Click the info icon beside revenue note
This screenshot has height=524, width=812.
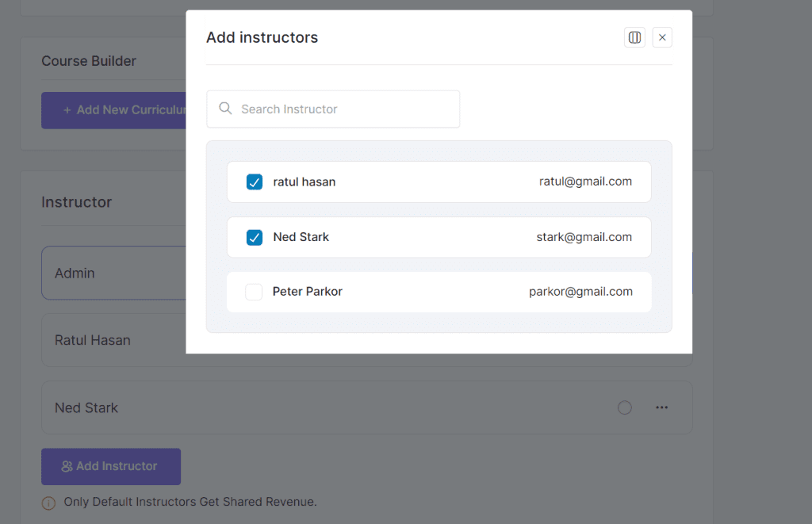pos(48,503)
